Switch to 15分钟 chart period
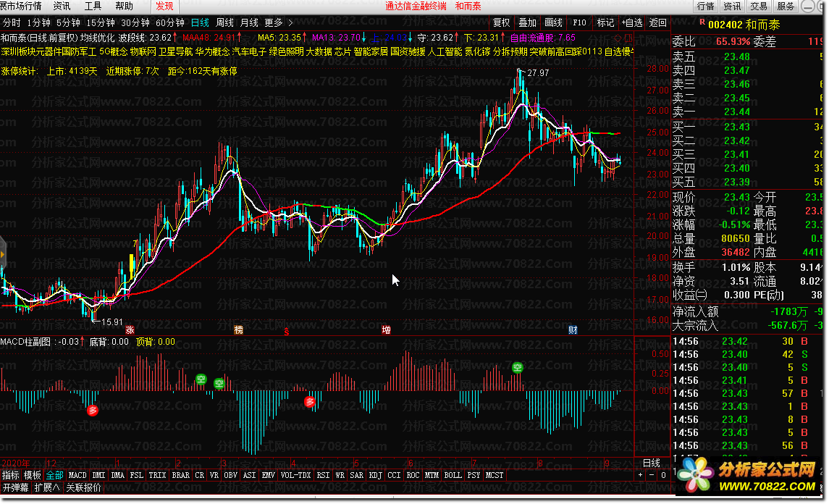This screenshot has width=829, height=504. [x=101, y=22]
